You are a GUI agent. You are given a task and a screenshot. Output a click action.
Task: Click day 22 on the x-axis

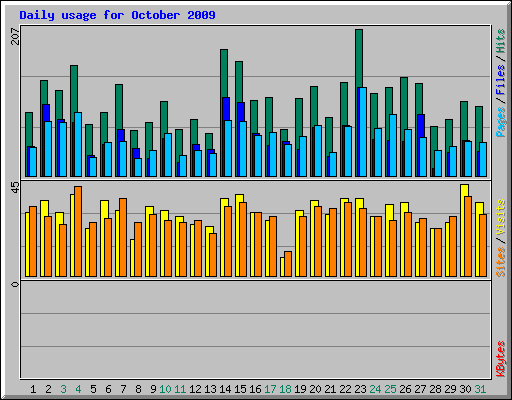point(345,389)
